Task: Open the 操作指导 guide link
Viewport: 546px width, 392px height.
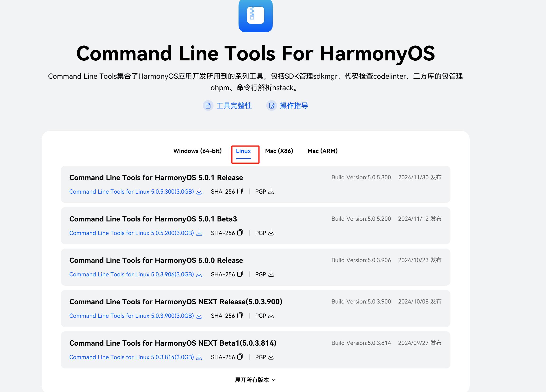Action: coord(294,106)
